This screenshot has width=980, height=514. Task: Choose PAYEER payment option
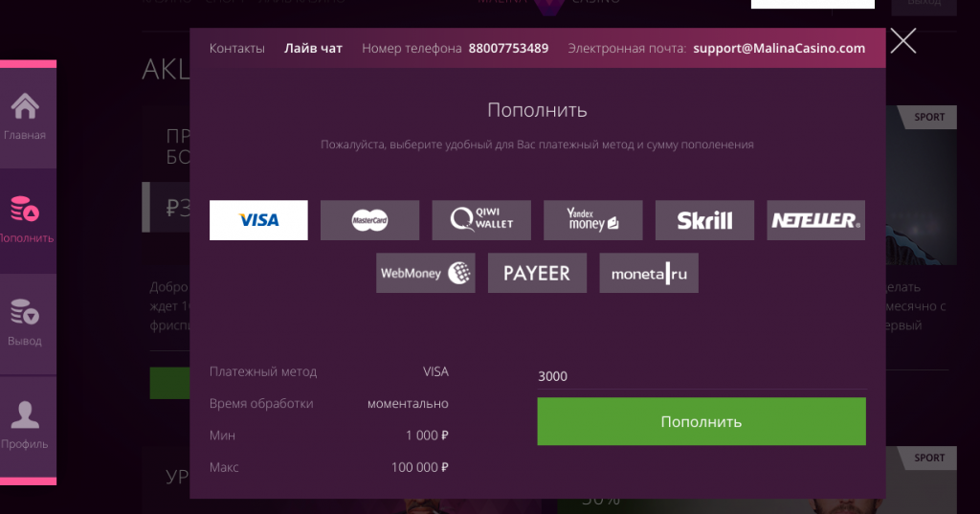[537, 273]
